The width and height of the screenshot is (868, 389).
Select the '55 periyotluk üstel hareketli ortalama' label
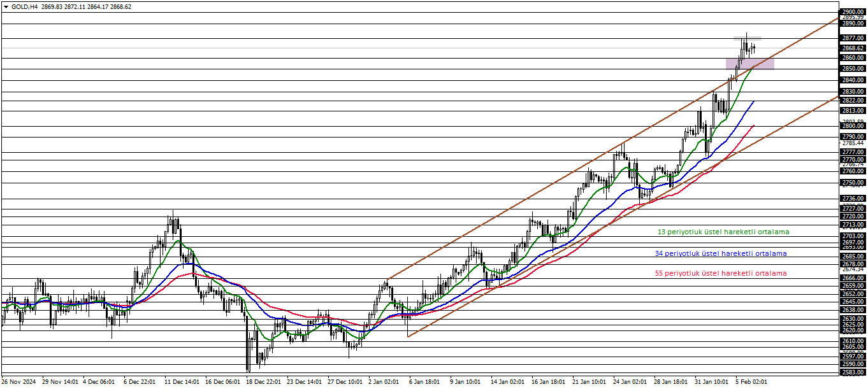point(721,273)
